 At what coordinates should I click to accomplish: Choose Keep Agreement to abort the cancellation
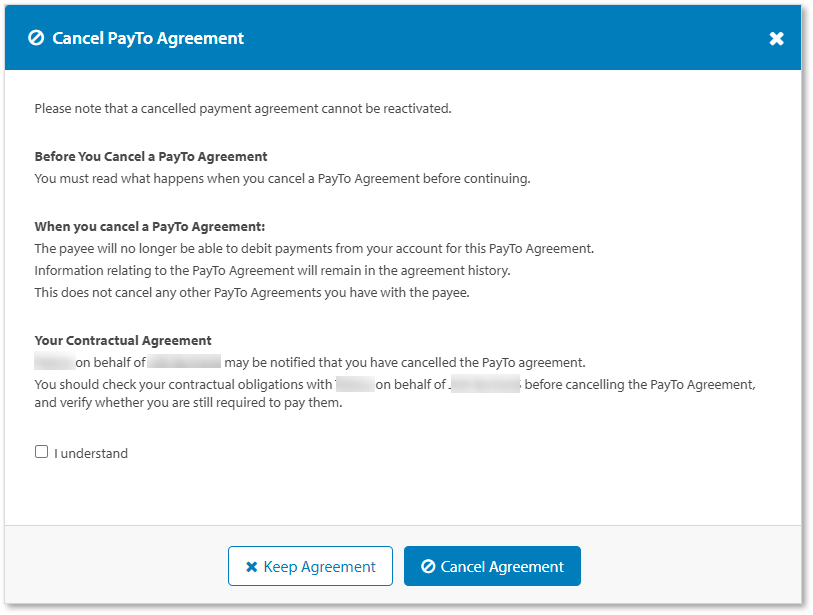(310, 566)
